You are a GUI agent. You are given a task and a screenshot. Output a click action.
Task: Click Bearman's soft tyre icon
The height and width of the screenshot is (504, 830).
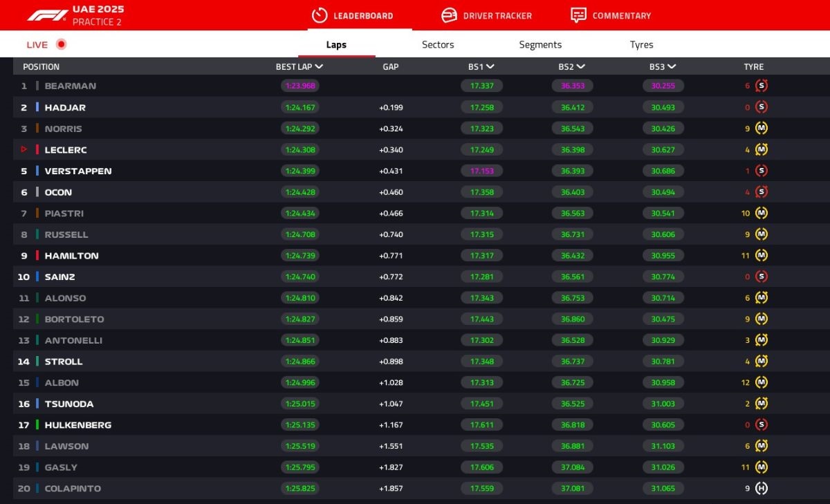(x=762, y=86)
